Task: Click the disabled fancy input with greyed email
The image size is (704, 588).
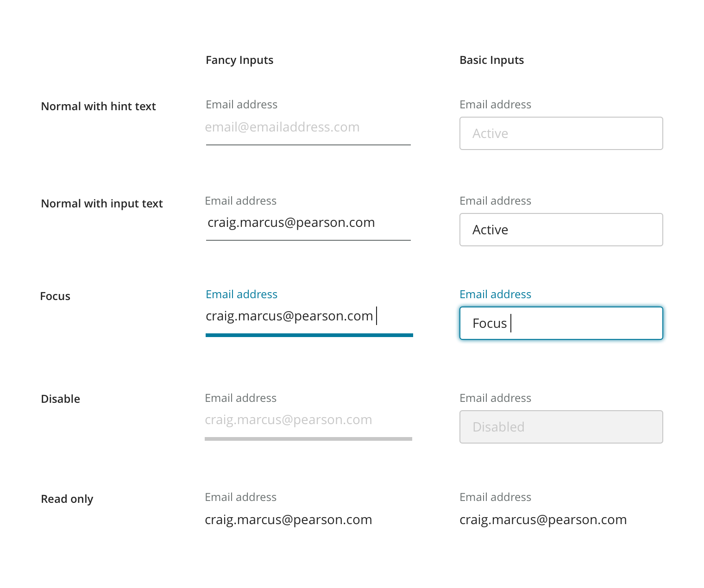Action: [x=308, y=420]
